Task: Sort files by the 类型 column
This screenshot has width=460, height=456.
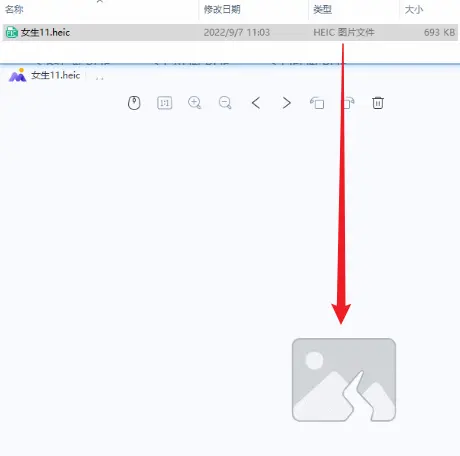Action: tap(322, 9)
